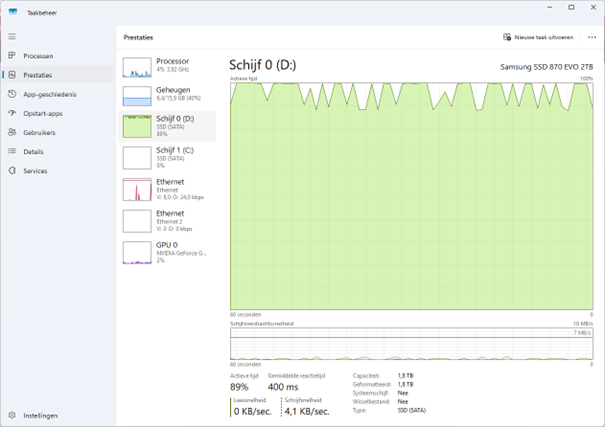Toggle the hamburger navigation menu
Viewport: 605px width, 427px height.
[12, 36]
